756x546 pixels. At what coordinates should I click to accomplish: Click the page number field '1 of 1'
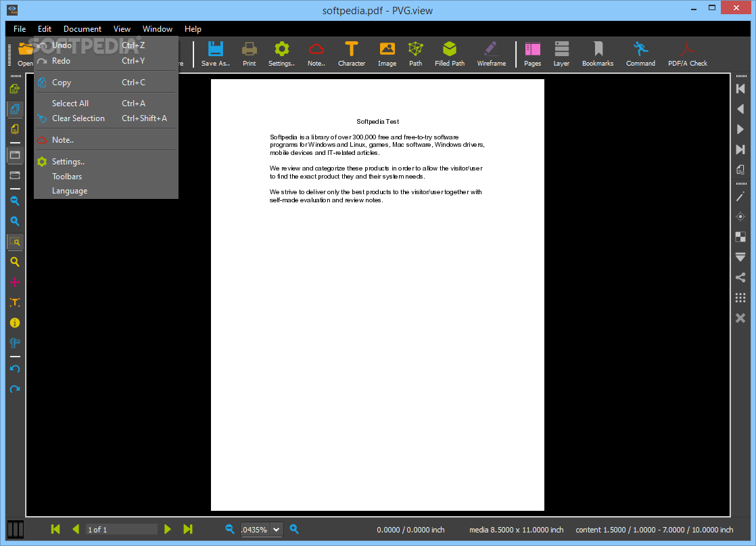coord(122,530)
